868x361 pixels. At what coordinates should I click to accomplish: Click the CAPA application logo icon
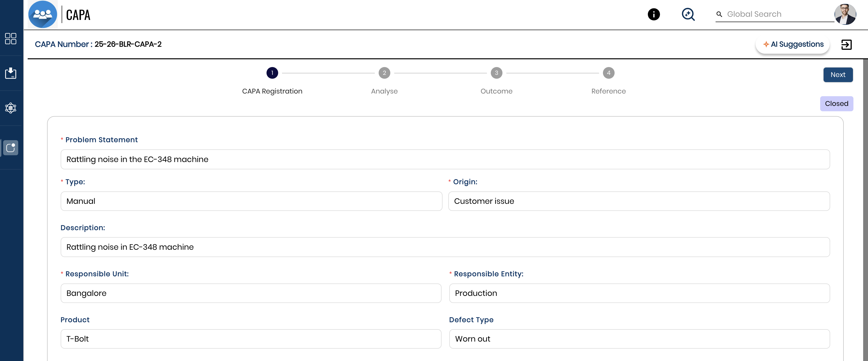[x=42, y=14]
